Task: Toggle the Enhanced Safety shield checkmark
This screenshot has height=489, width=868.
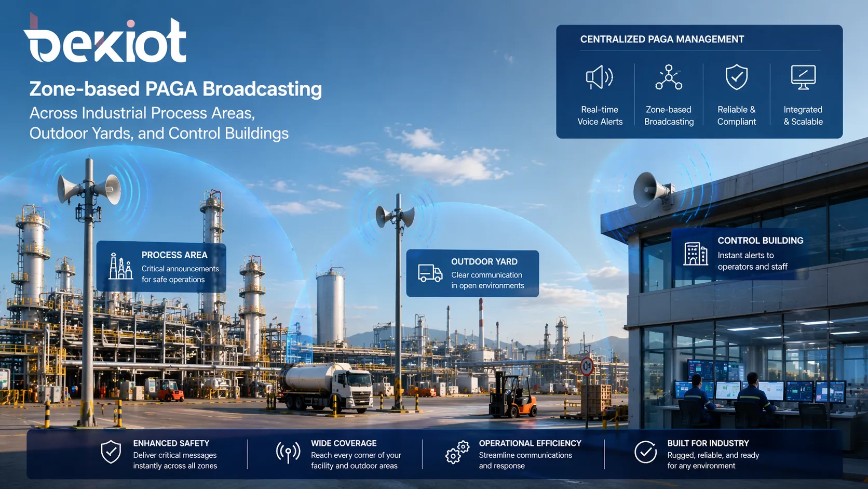Action: click(x=110, y=453)
